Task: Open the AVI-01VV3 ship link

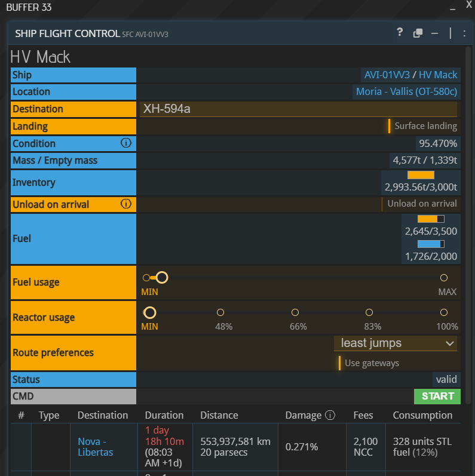Action: click(387, 75)
